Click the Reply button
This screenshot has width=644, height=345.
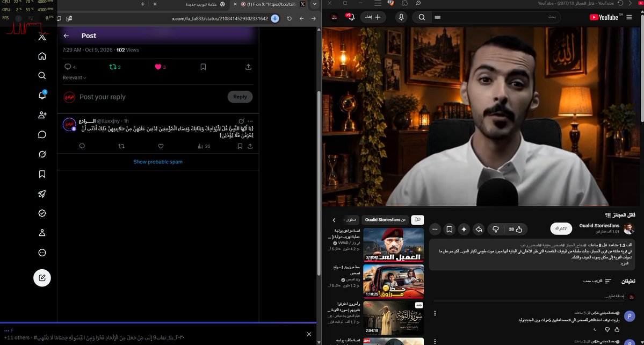pos(240,97)
